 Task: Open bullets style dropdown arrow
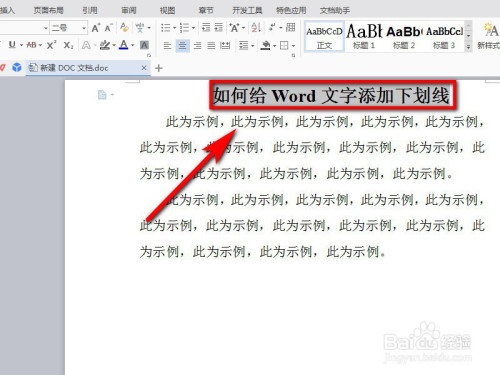[x=174, y=28]
